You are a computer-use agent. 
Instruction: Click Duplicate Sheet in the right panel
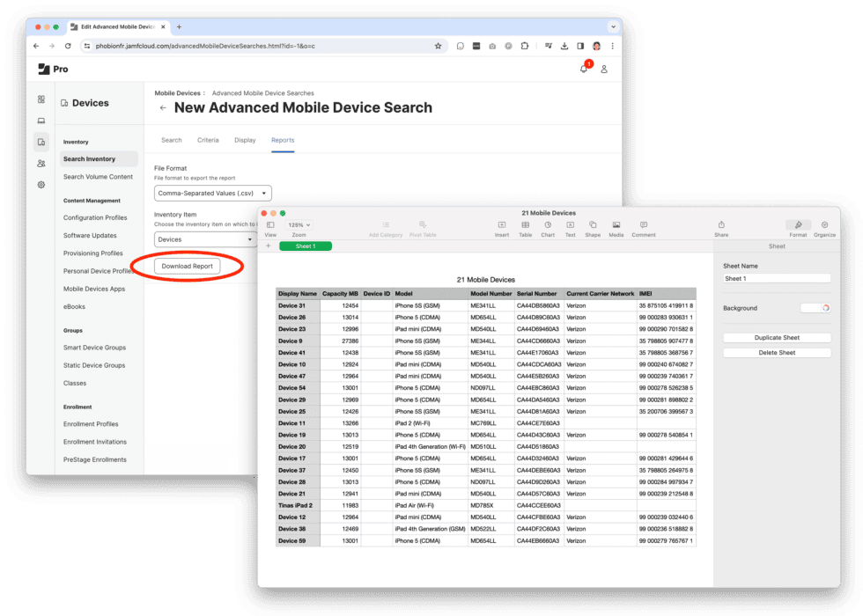pyautogui.click(x=777, y=337)
